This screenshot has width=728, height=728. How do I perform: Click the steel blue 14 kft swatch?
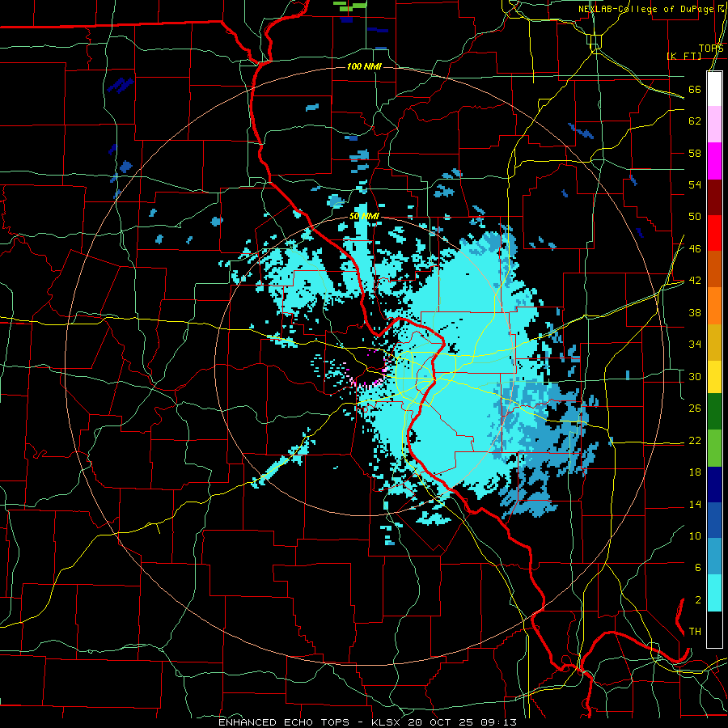pos(714,557)
